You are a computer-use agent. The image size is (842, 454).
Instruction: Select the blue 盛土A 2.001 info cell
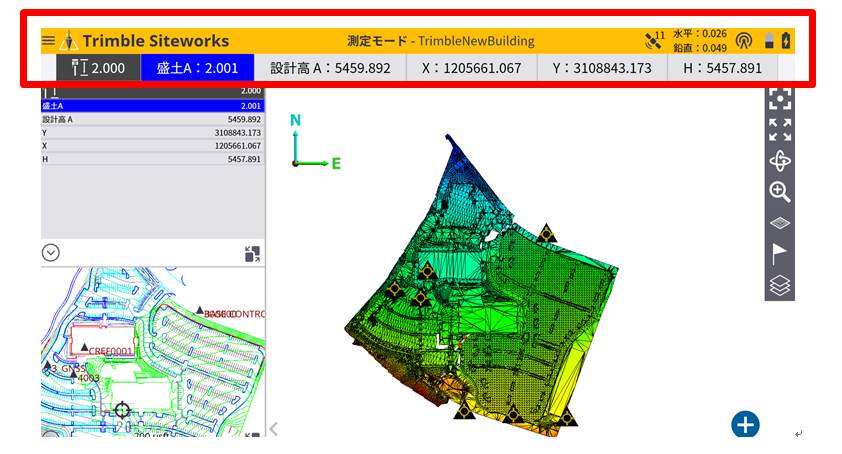(x=197, y=69)
